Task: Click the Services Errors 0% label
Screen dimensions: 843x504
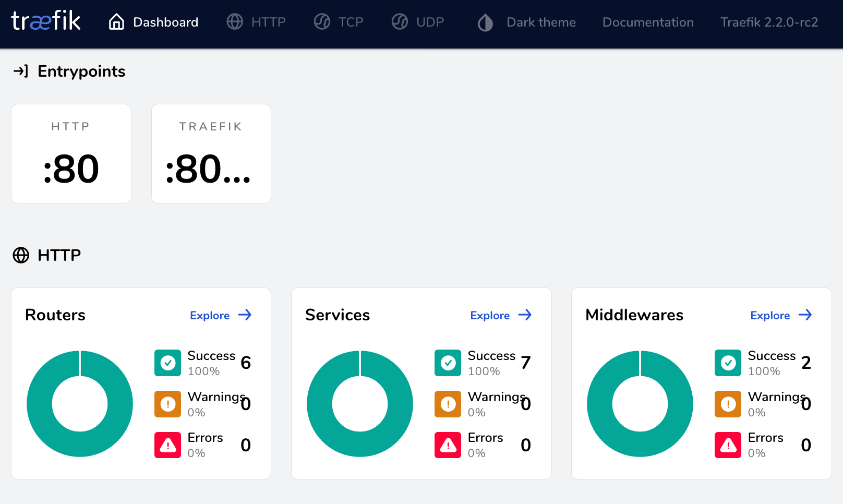Action: point(485,445)
